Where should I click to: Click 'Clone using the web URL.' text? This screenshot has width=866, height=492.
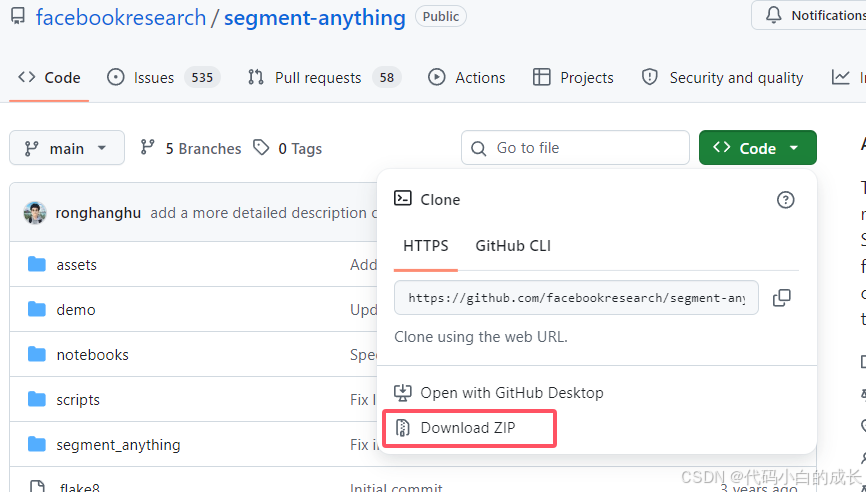coord(481,337)
